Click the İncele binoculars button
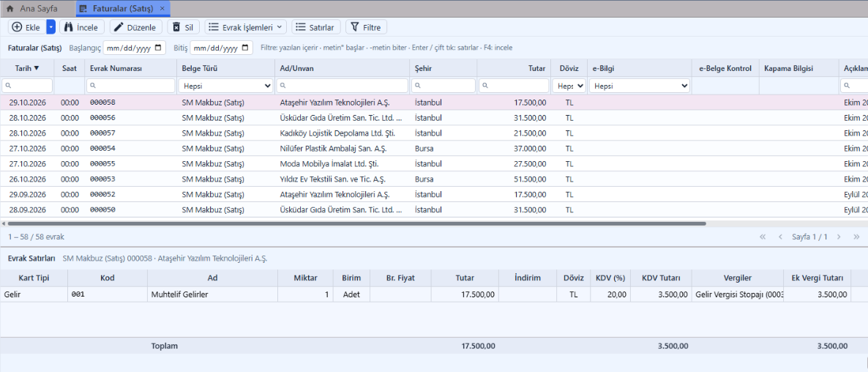Screen dimensions: 868x372 [x=81, y=27]
